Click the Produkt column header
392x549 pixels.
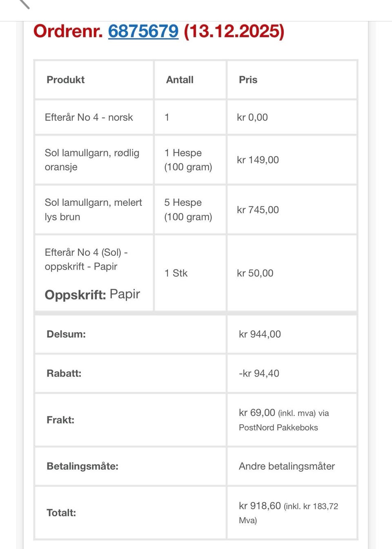point(66,80)
